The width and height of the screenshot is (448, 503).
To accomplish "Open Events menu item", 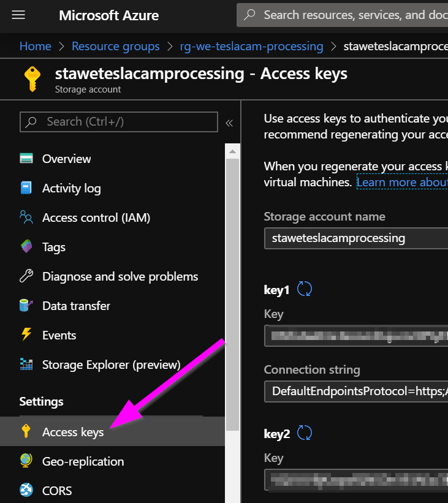I will (x=59, y=335).
